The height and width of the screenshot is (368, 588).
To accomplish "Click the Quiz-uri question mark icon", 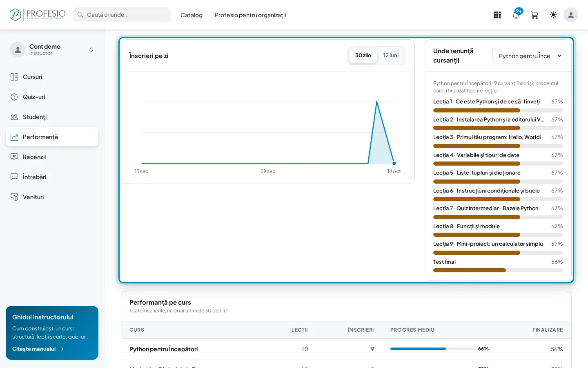I will pos(14,97).
